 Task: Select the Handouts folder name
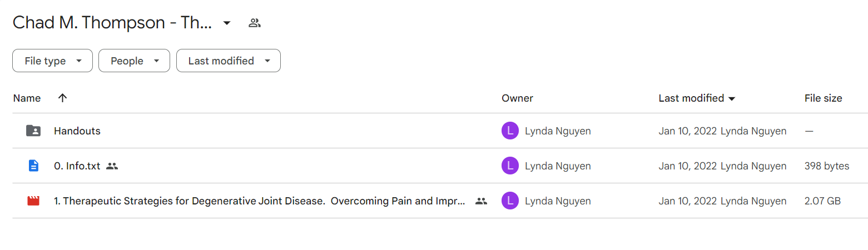tap(77, 131)
